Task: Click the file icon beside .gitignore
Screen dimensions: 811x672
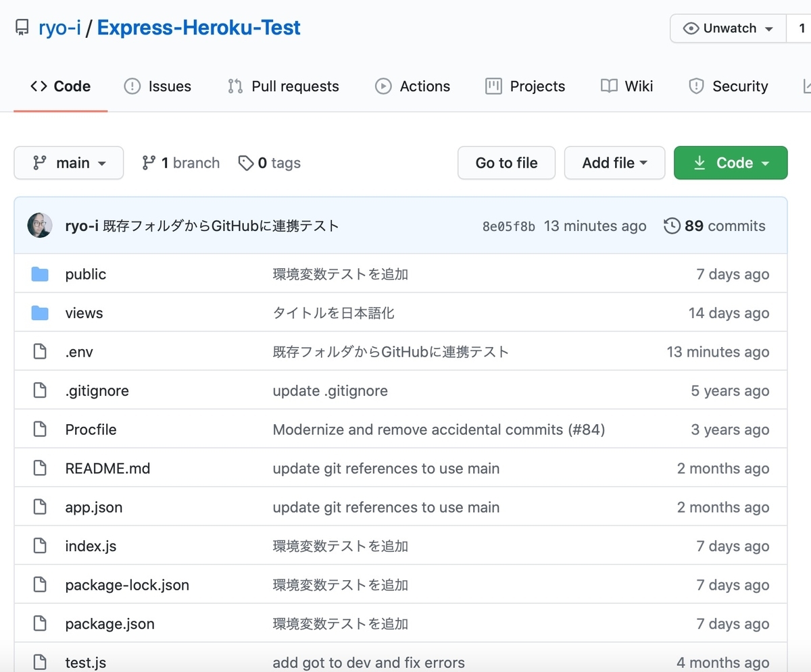Action: click(40, 391)
